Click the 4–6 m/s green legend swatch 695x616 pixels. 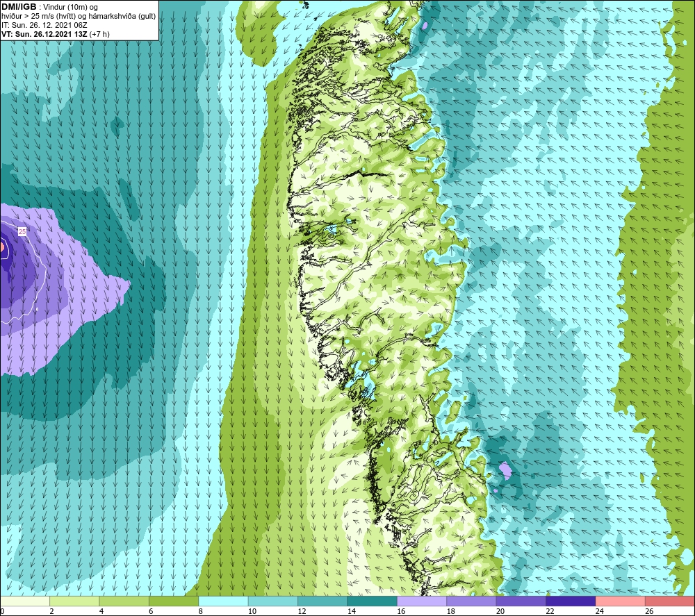124,601
